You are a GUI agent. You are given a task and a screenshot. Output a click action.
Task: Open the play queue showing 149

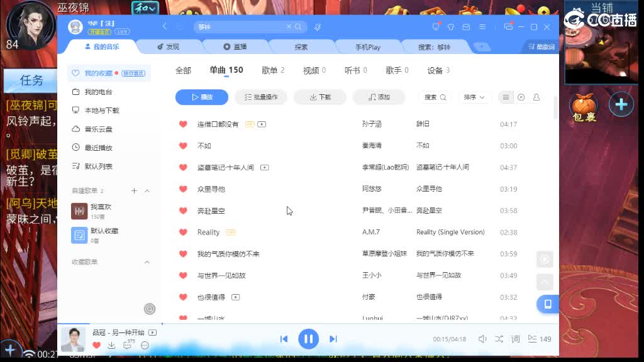540,339
